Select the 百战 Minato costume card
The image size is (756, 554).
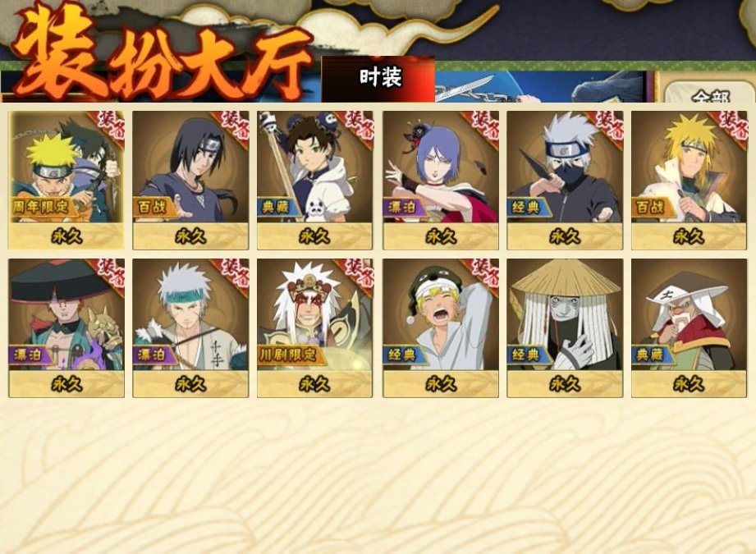[x=689, y=181]
